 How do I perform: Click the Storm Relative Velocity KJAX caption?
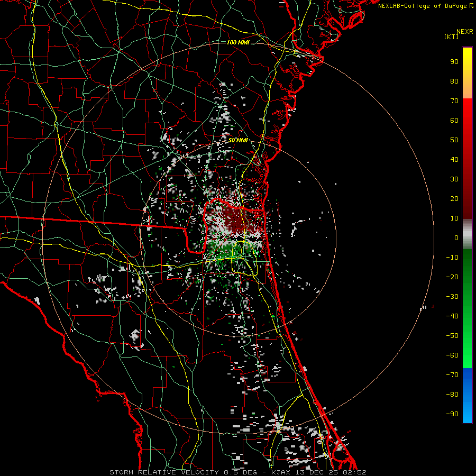pyautogui.click(x=238, y=472)
